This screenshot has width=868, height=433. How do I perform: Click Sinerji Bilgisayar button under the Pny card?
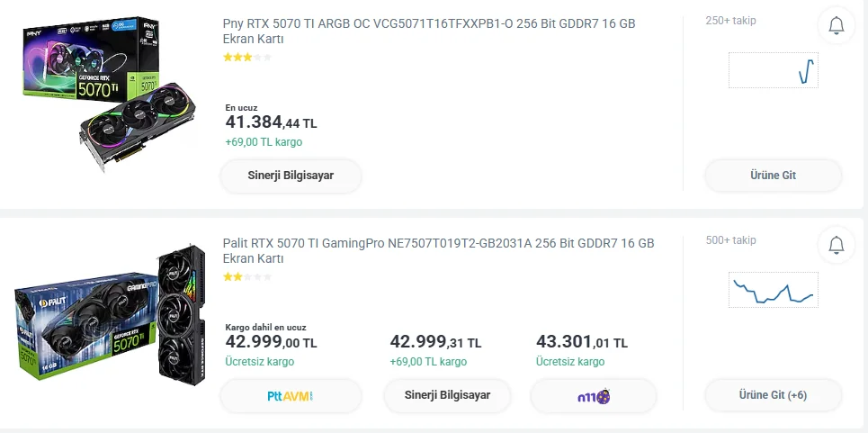[291, 176]
